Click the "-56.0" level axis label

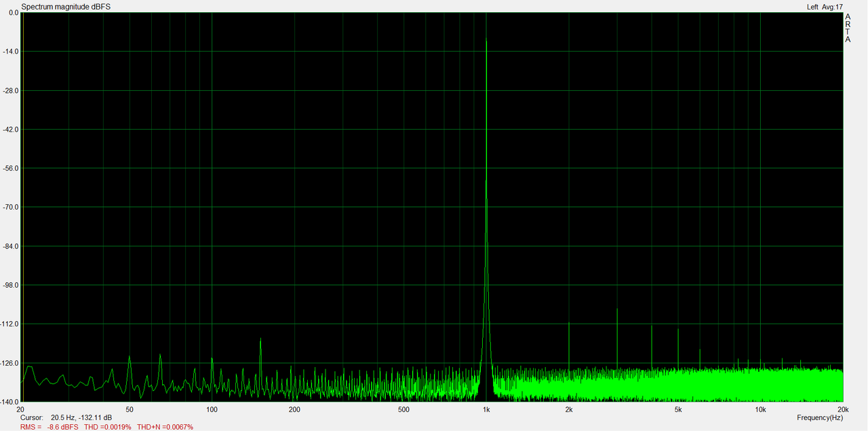[11, 169]
